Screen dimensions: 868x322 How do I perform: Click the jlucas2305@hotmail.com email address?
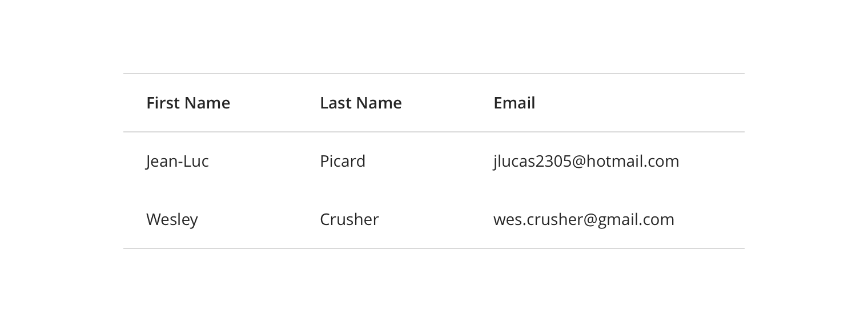tap(586, 161)
